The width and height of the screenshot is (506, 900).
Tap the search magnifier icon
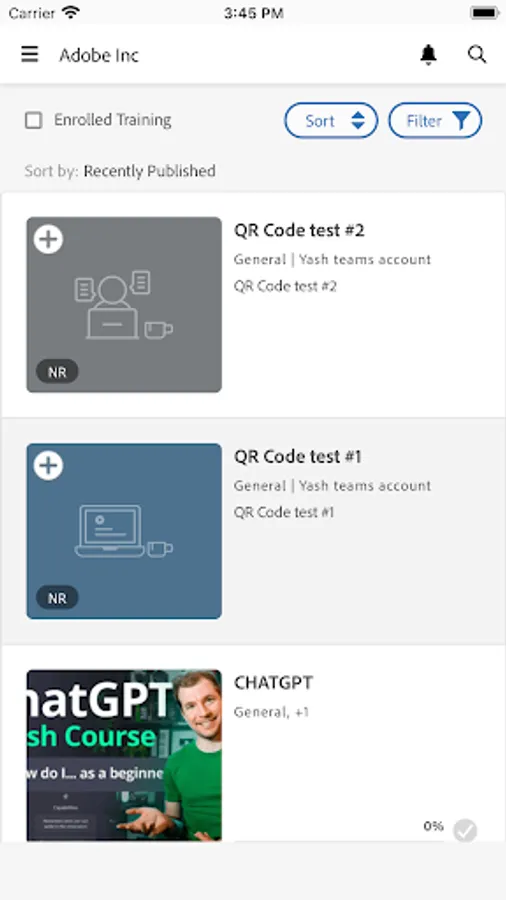[477, 55]
